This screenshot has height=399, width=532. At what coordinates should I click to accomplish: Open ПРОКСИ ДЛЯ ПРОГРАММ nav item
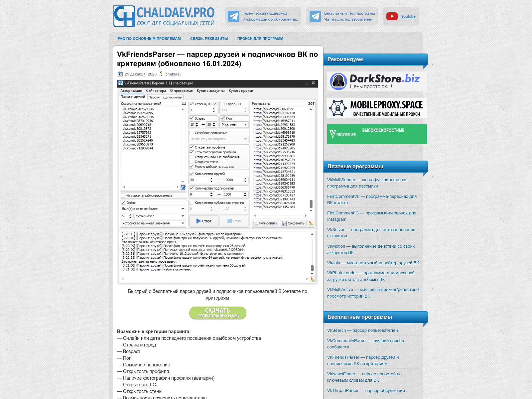260,39
